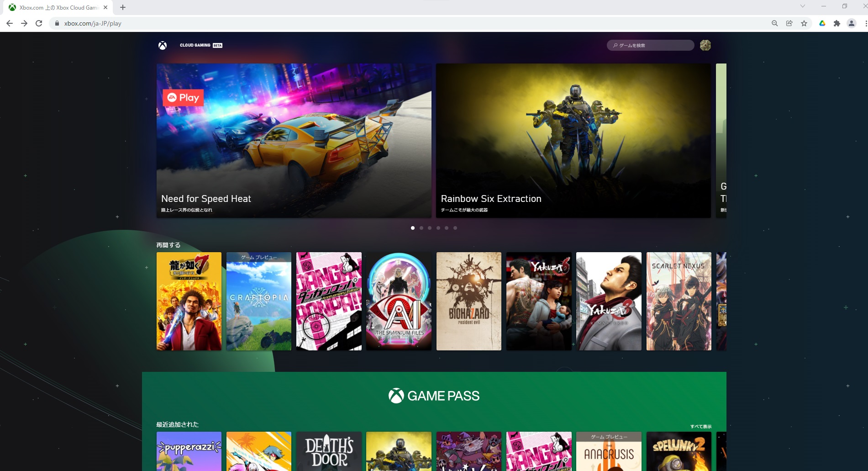Click the share page icon in address bar

coord(789,23)
